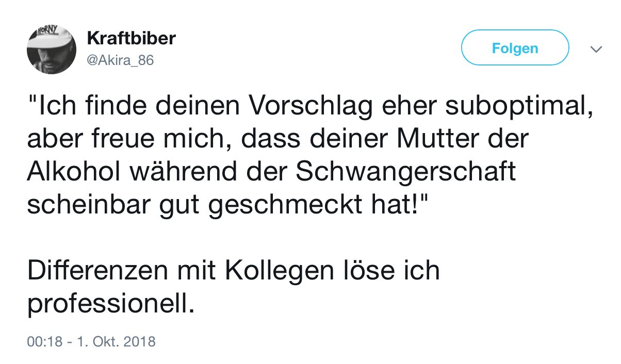Click the Kraftbiber display name
621x364 pixels.
[x=132, y=38]
